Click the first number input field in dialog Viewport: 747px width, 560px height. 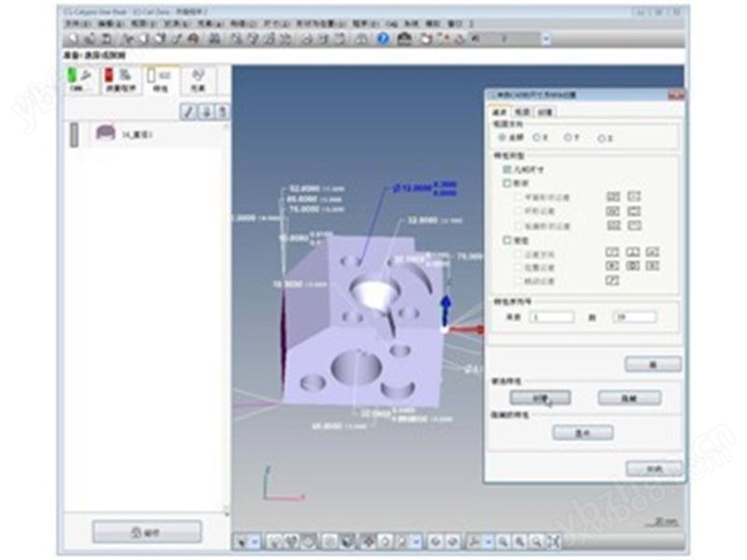point(551,317)
